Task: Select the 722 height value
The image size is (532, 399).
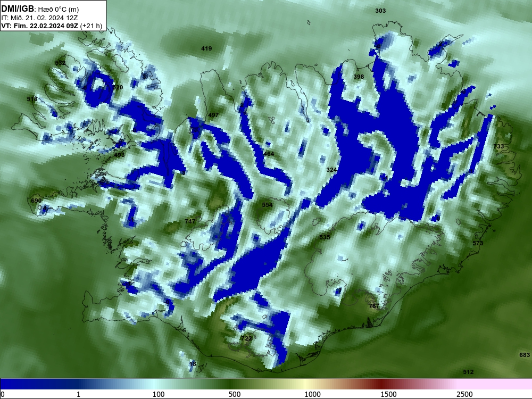Action: pos(246,338)
